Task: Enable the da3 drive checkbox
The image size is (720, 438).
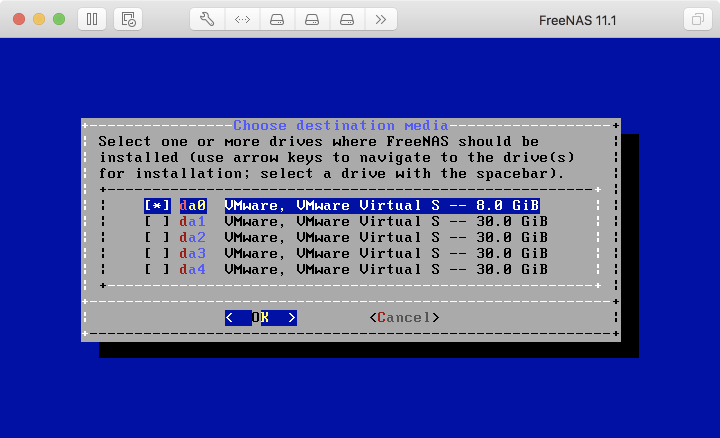Action: click(157, 253)
